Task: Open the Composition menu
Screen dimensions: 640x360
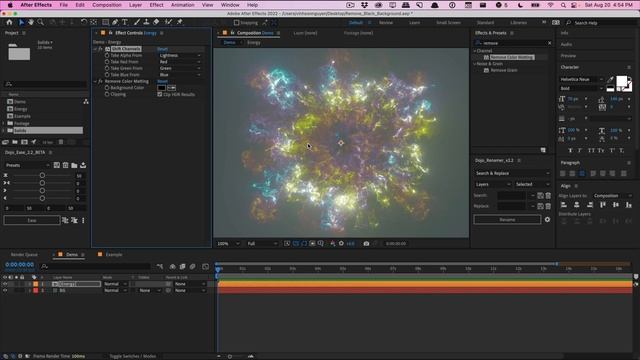Action: pos(107,5)
